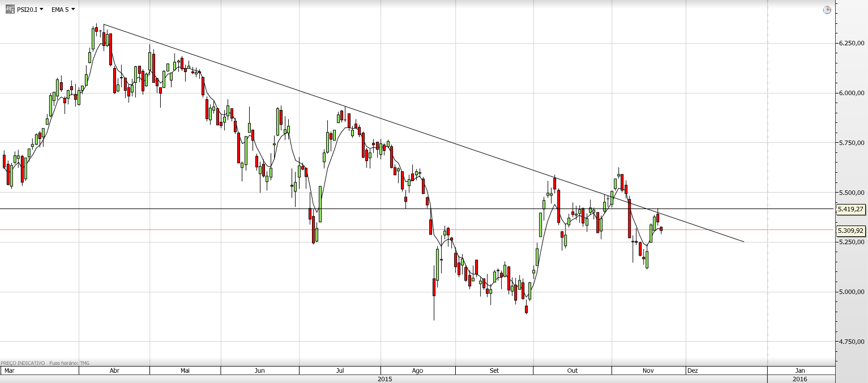This screenshot has height=383, width=868.
Task: Open the EMA 5 indicator dropdown
Action: click(63, 9)
